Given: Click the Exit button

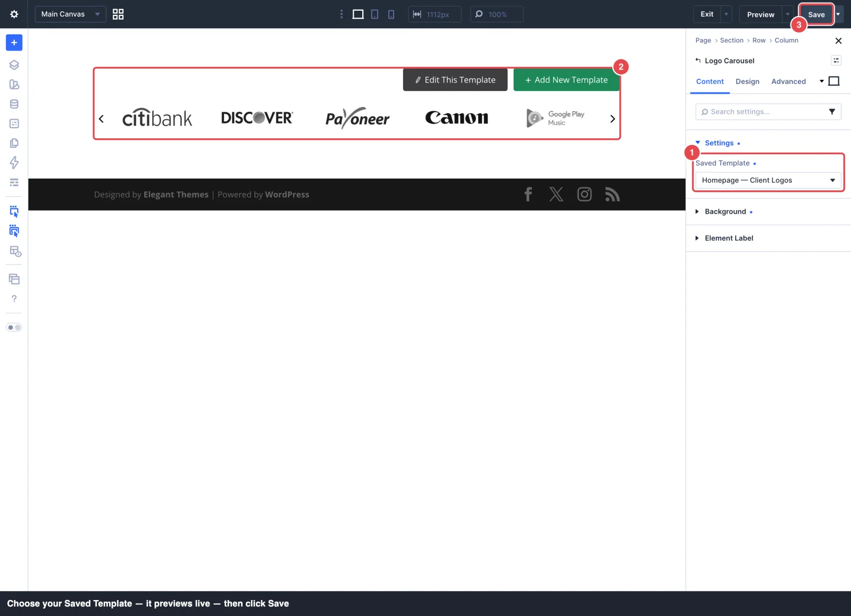Looking at the screenshot, I should [707, 14].
